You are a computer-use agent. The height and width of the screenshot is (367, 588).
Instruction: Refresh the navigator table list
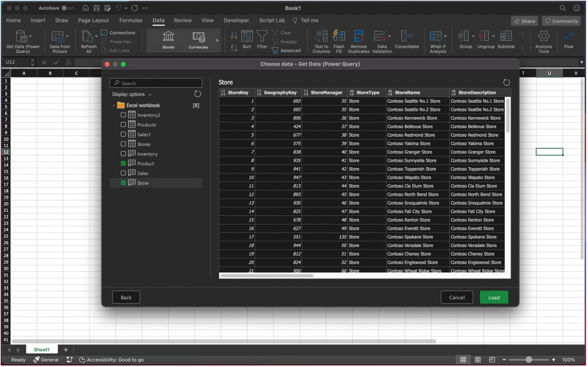[x=198, y=94]
